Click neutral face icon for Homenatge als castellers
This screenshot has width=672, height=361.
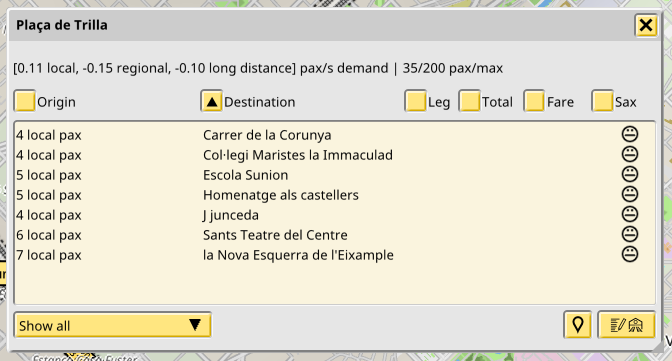[630, 195]
